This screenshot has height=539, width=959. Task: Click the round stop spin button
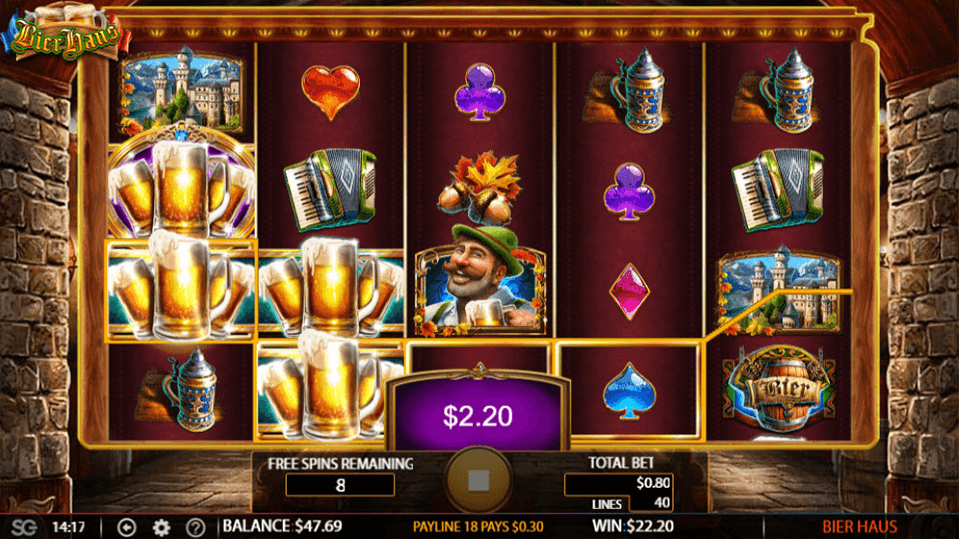coord(478,480)
